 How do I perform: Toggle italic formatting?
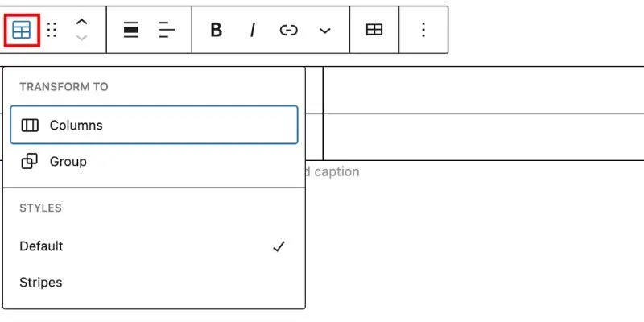click(x=253, y=30)
